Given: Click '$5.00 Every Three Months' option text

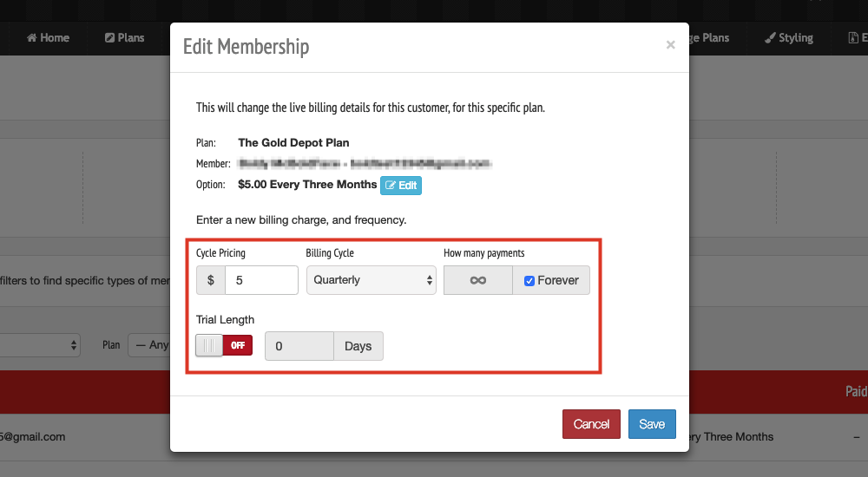Looking at the screenshot, I should (x=307, y=184).
